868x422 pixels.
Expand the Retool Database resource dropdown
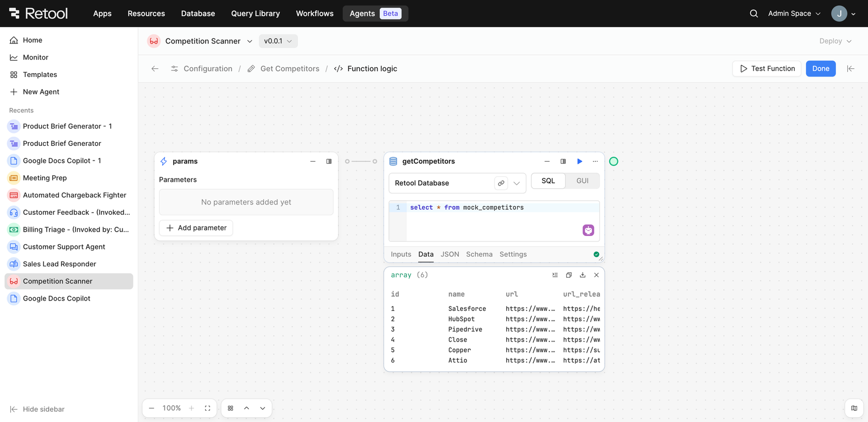tap(516, 183)
